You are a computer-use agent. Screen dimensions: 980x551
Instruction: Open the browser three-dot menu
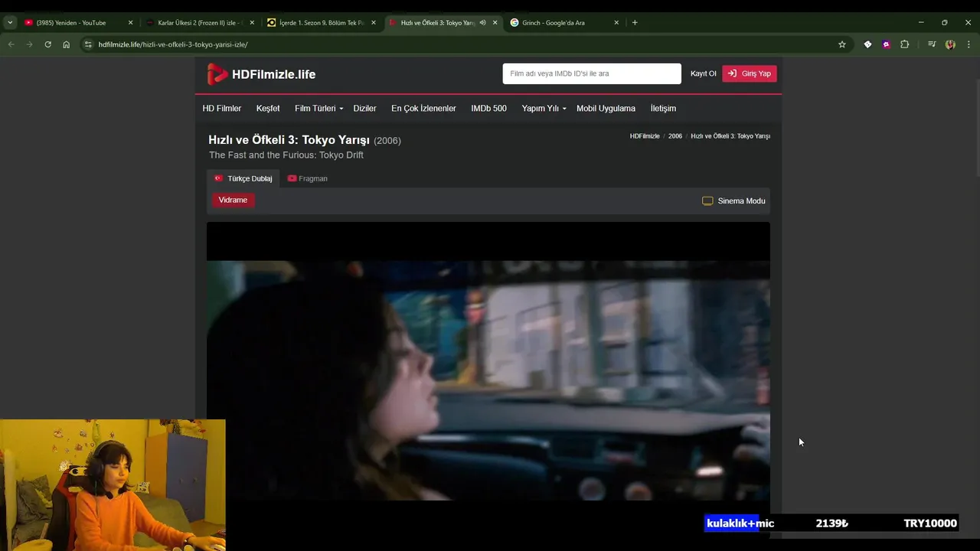[x=968, y=44]
